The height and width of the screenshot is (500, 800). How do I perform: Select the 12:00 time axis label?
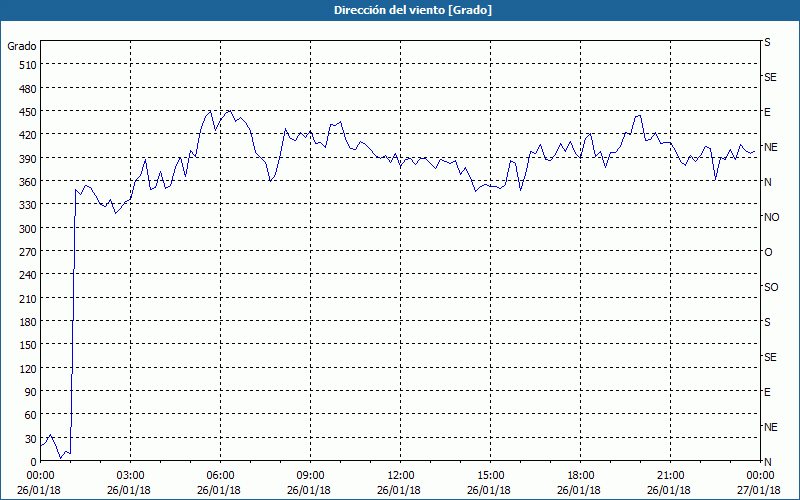tap(401, 476)
